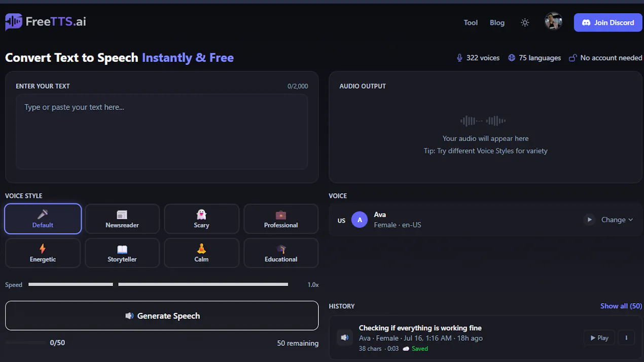644x362 pixels.
Task: Click the Show all (50) link
Action: pos(621,306)
